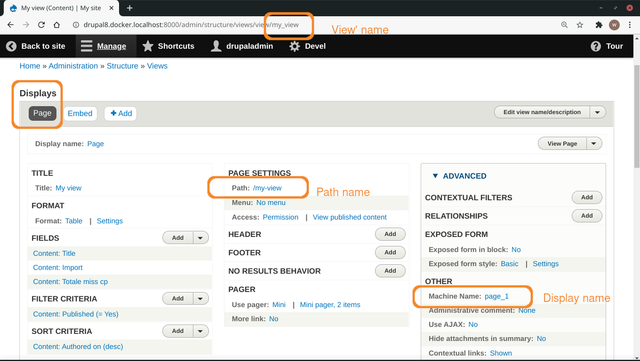The image size is (640, 361).
Task: Go to the browser home icon
Action: pyautogui.click(x=57, y=25)
